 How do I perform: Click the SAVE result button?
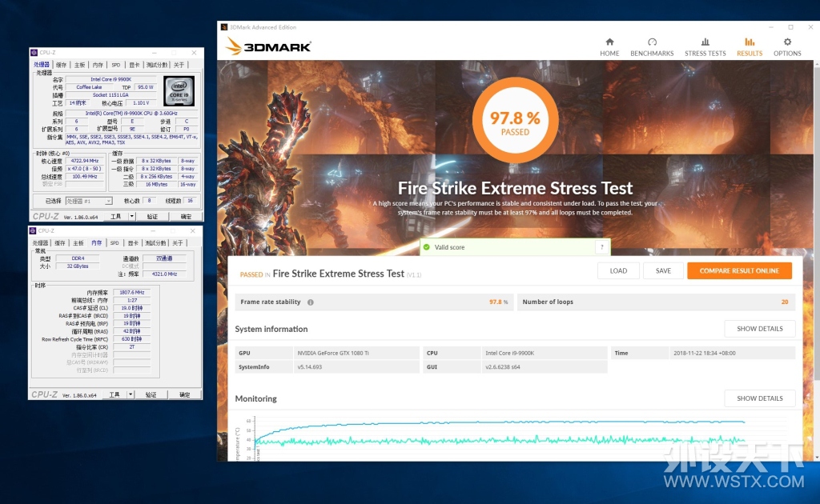click(663, 270)
